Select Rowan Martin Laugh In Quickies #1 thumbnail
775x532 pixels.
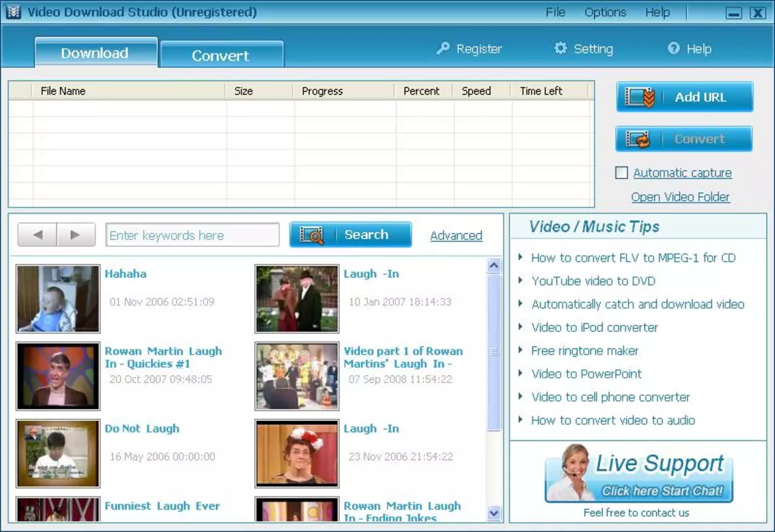pyautogui.click(x=58, y=376)
